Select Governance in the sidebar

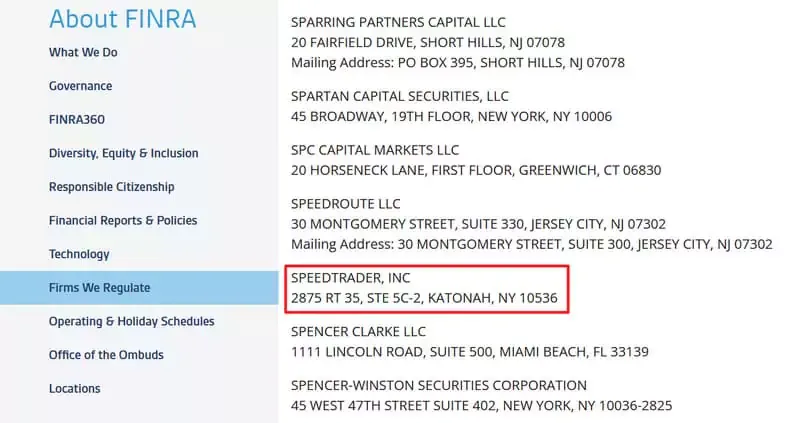[x=81, y=86]
